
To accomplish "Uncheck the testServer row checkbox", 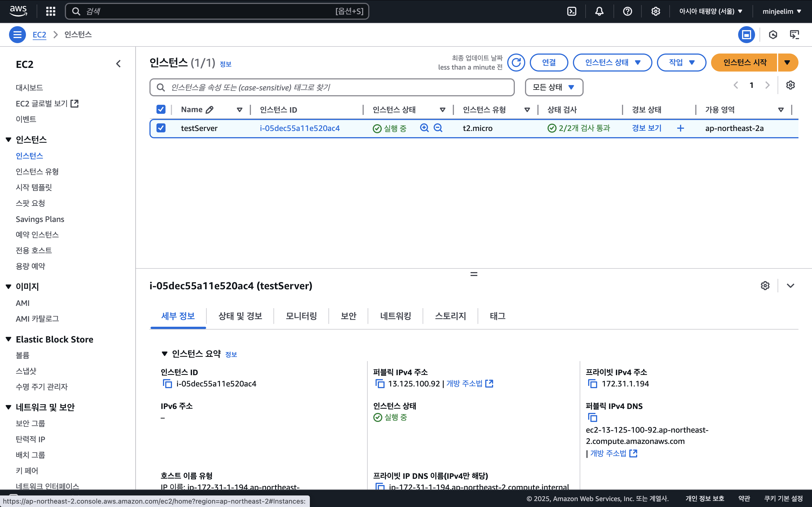I will (x=161, y=128).
